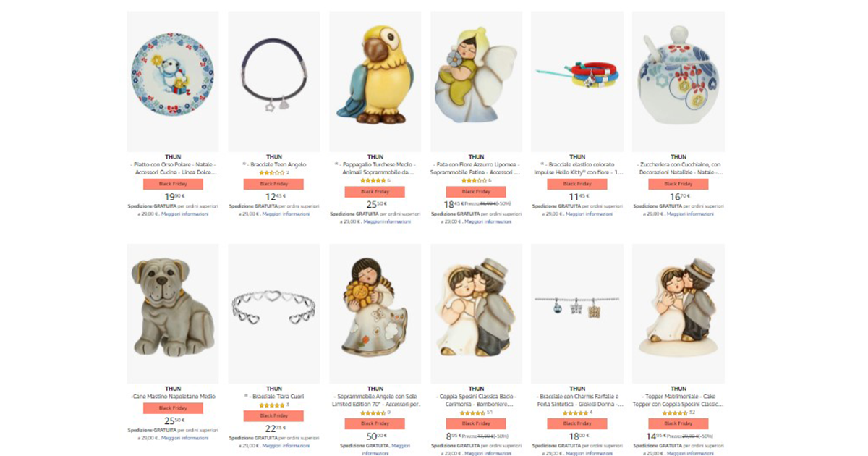Open Fata con Fiore Azzurro Lipomea link

tap(476, 169)
